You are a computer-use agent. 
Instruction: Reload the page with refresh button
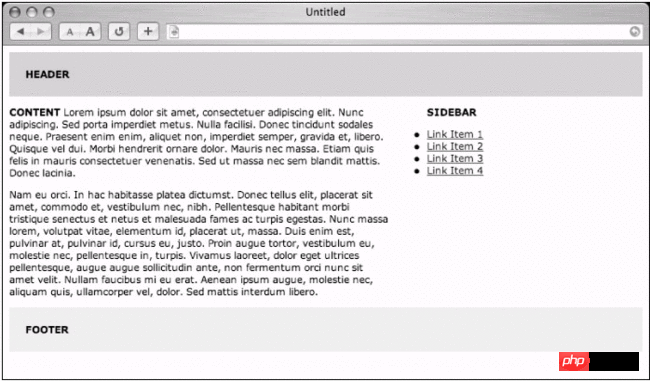tap(119, 32)
